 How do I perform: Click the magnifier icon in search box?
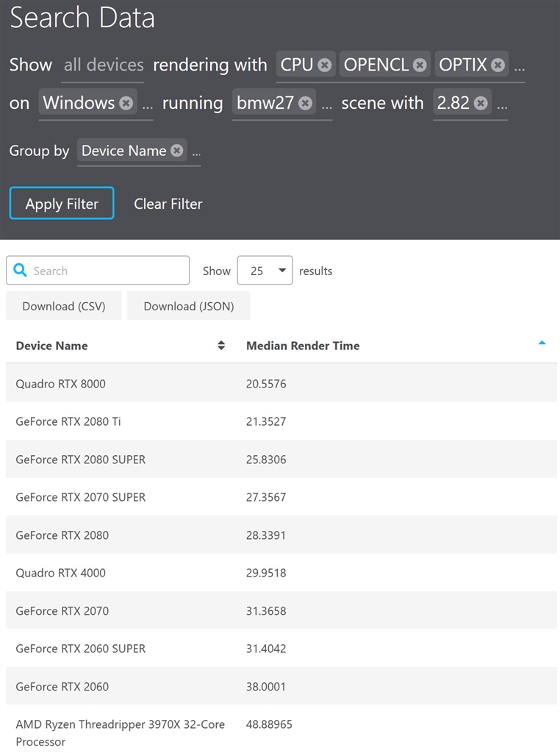coord(21,271)
